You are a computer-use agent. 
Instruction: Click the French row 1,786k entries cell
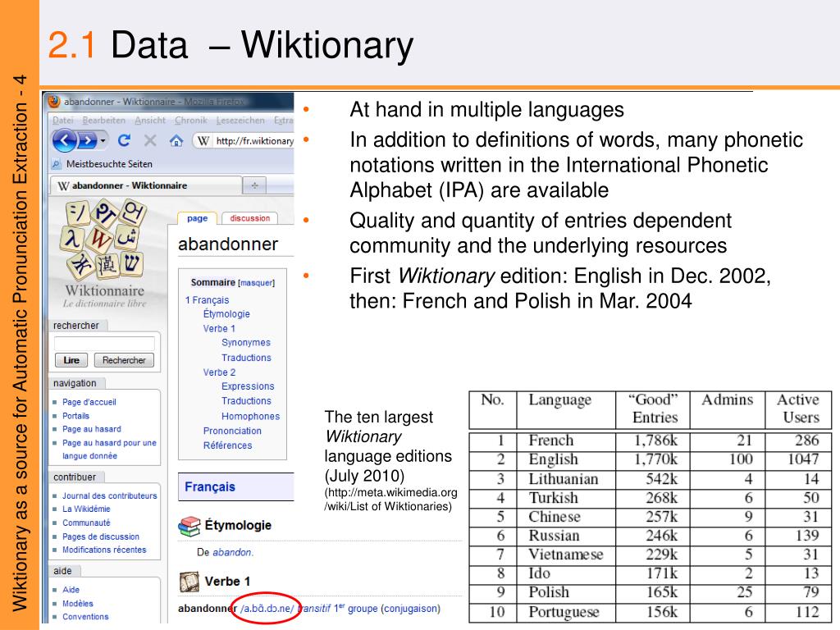coord(652,441)
